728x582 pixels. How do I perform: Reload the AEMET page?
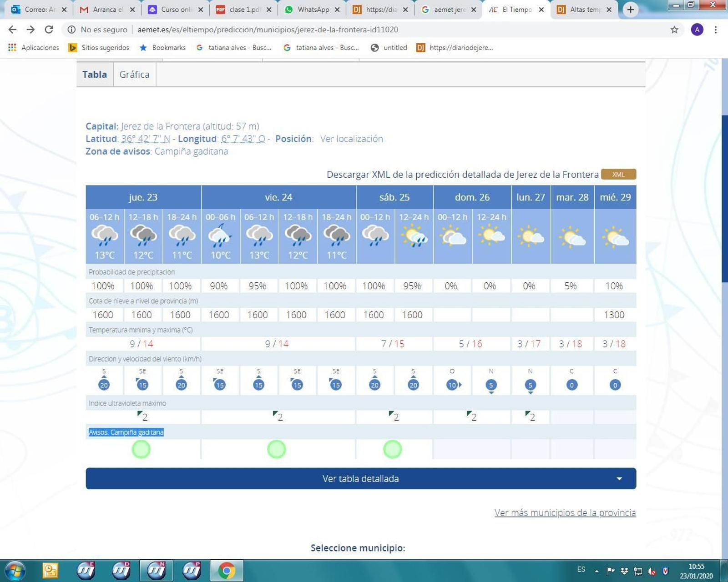point(49,30)
